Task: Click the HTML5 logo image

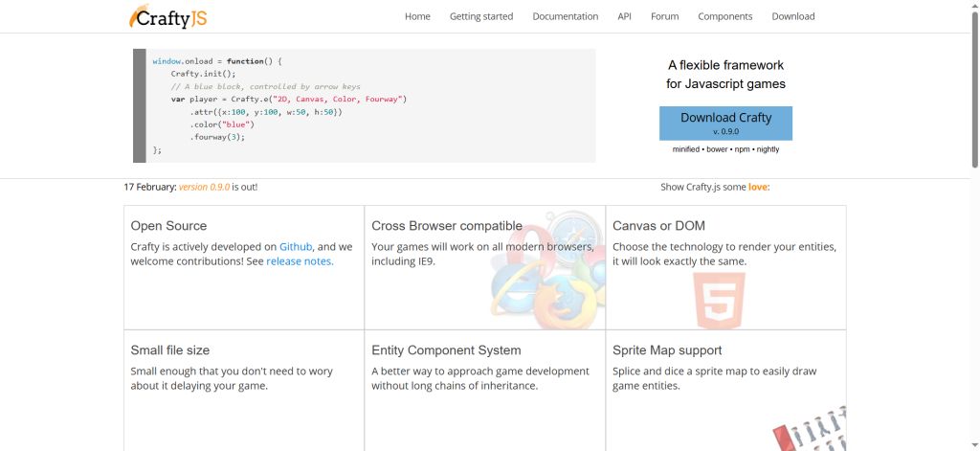Action: 719,301
